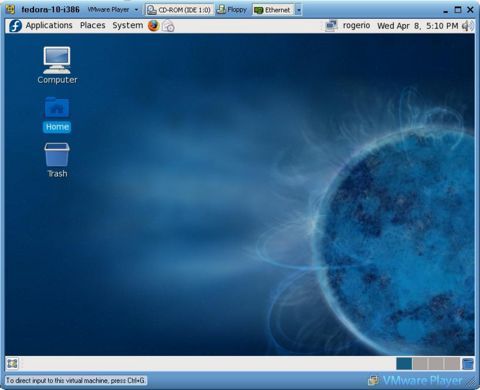Open the Applications menu
Image resolution: width=480 pixels, height=390 pixels.
tap(49, 25)
